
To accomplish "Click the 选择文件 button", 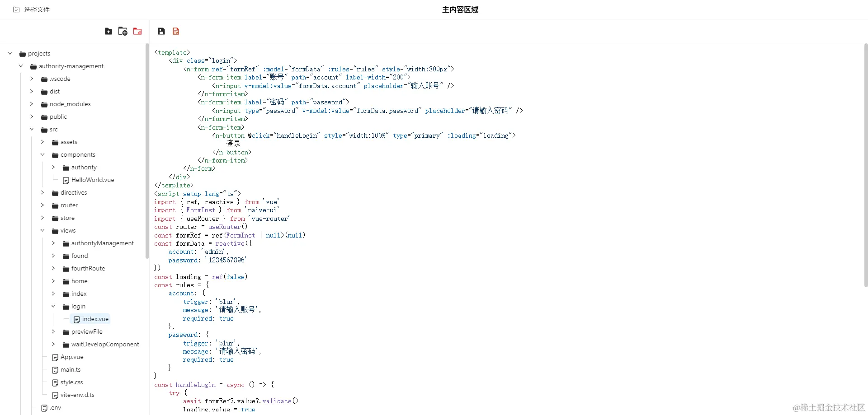I will click(x=36, y=9).
